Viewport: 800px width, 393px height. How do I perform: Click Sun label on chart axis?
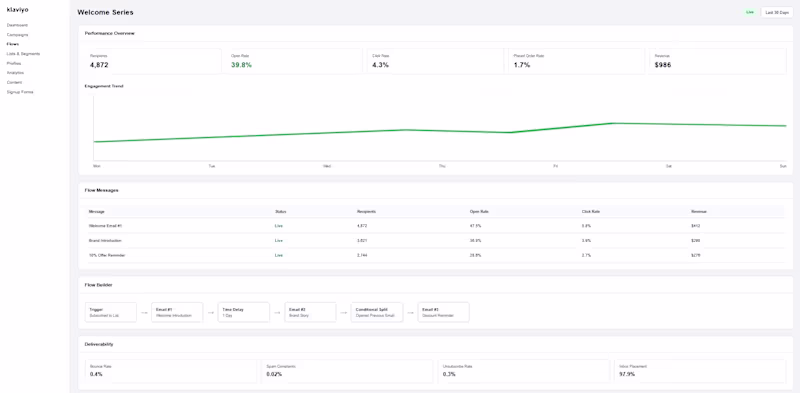pos(783,166)
